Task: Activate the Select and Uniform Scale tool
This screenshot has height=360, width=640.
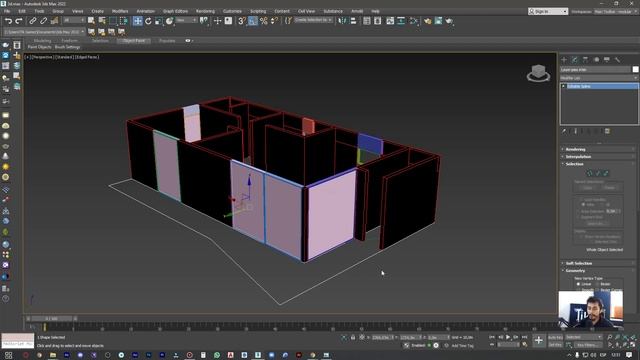Action: pyautogui.click(x=159, y=21)
